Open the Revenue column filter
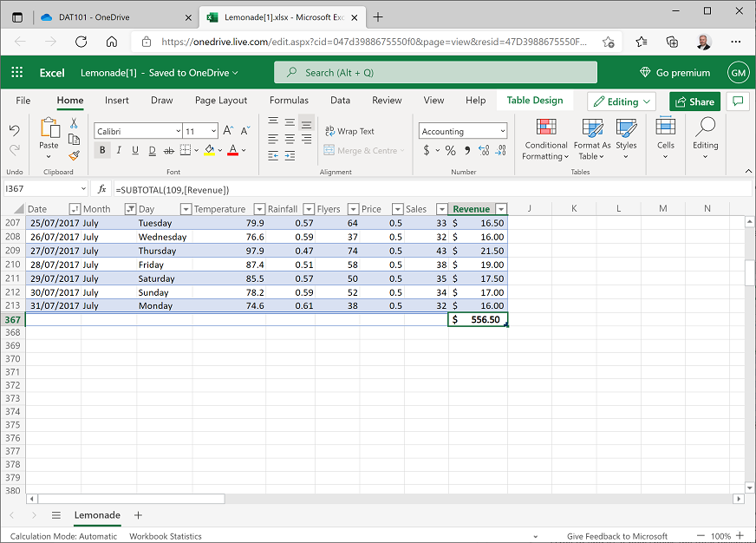Screen dimensions: 756x543 click(x=501, y=208)
